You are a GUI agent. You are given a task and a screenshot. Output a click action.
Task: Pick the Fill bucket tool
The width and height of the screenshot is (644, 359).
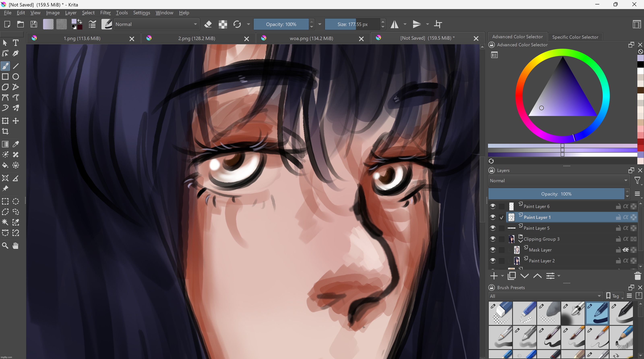coord(5,165)
